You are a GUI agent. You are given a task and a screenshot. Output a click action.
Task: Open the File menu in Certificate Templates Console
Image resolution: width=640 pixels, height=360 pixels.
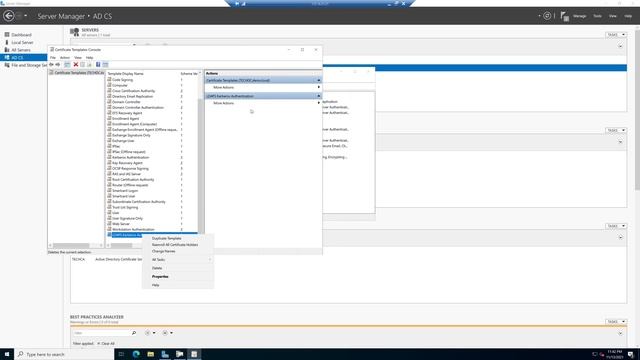(53, 58)
